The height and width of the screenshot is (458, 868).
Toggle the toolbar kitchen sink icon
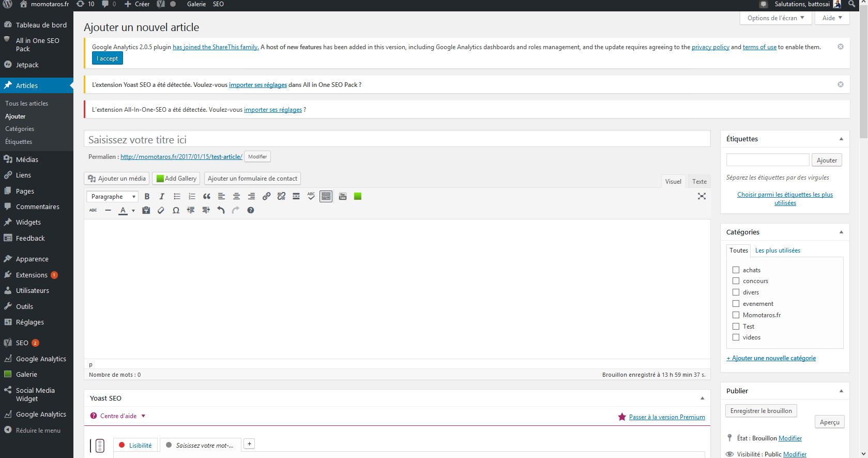pos(326,197)
